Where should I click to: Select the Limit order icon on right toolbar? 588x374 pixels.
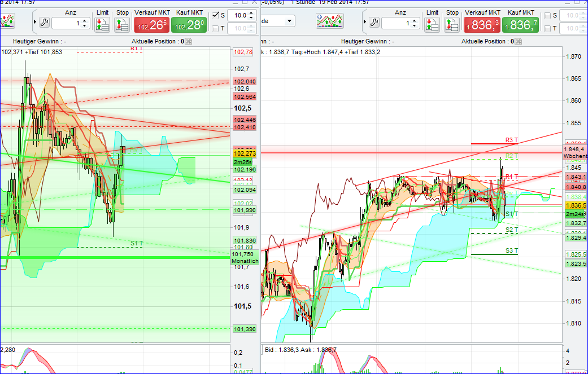tap(431, 24)
